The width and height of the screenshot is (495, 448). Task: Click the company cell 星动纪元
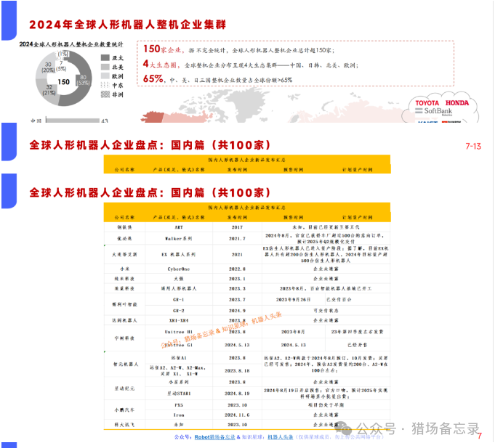click(125, 388)
